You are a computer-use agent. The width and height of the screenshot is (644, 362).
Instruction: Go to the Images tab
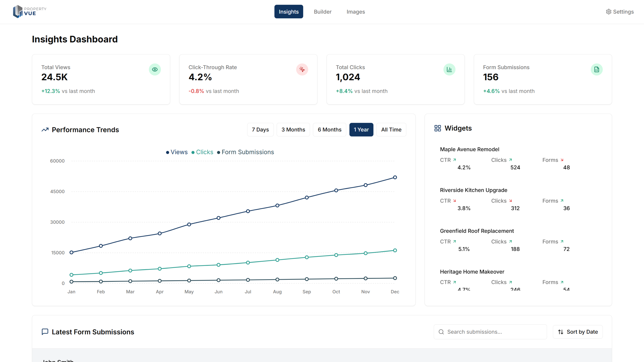pyautogui.click(x=355, y=11)
